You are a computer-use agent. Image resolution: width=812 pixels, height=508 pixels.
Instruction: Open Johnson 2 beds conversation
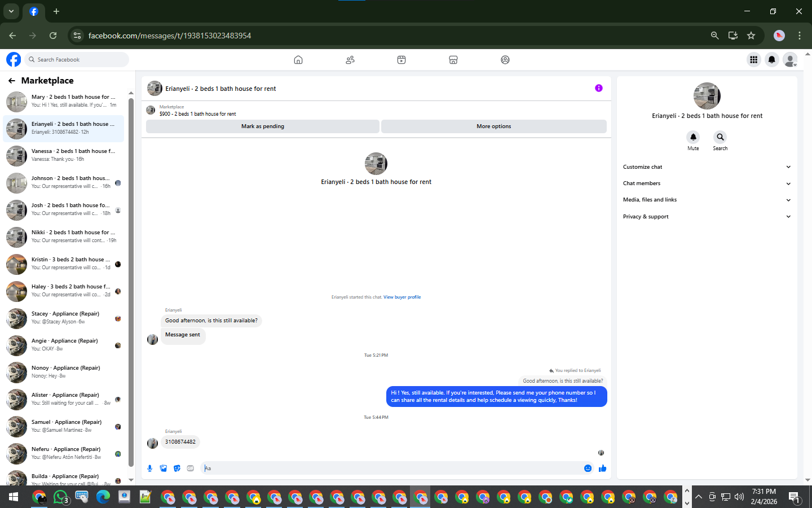pyautogui.click(x=63, y=183)
